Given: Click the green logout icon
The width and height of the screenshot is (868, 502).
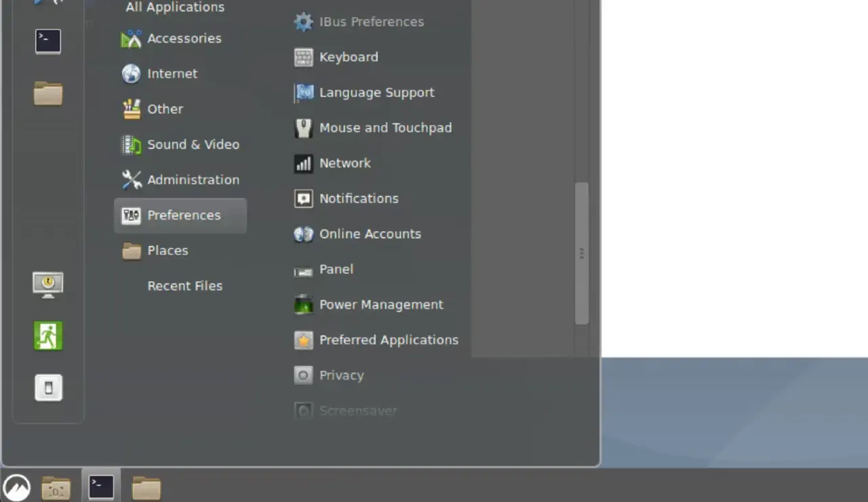Looking at the screenshot, I should [48, 336].
